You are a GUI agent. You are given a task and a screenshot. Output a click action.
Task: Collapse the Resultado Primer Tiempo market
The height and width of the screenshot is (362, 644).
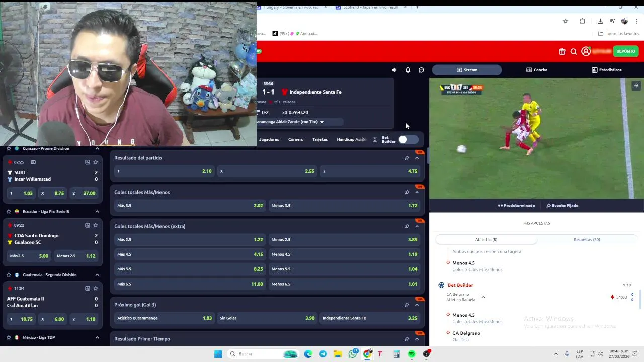(417, 339)
